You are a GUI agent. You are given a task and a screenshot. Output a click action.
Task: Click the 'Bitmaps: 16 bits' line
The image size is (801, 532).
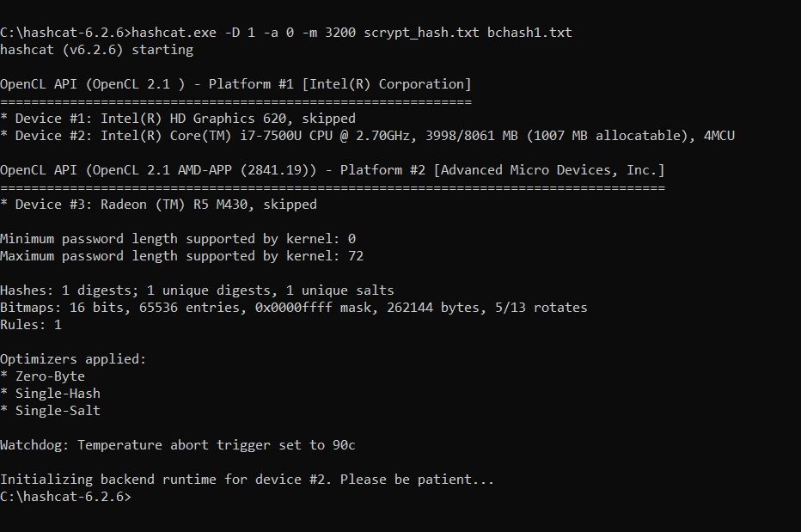pyautogui.click(x=294, y=308)
